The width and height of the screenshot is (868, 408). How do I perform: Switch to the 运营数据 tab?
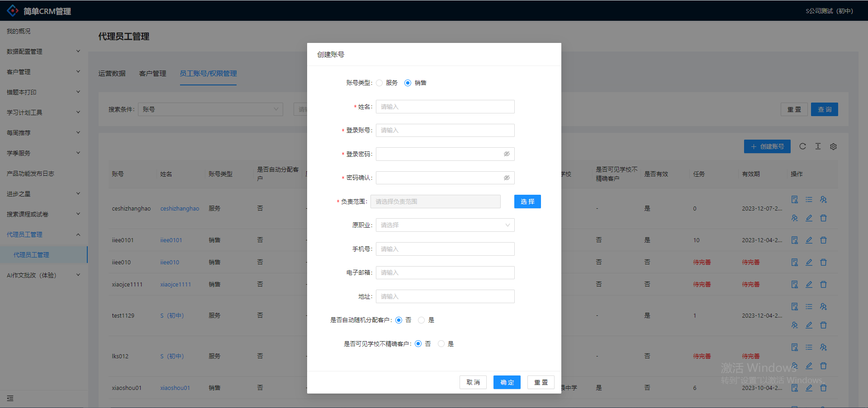click(112, 74)
